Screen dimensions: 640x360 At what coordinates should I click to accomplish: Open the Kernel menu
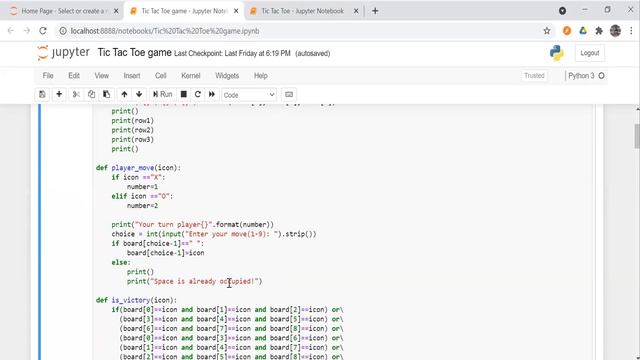pyautogui.click(x=191, y=76)
